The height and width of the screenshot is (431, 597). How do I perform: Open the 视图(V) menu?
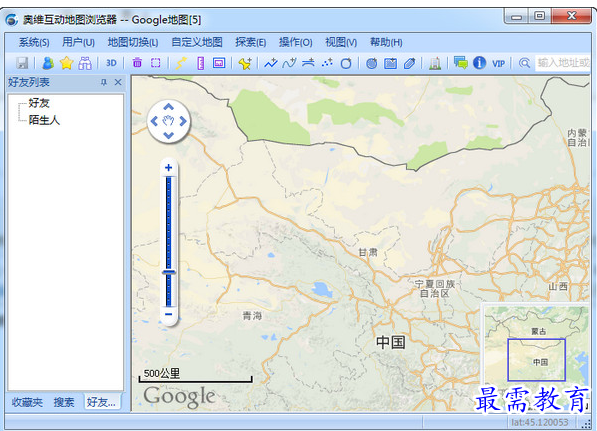point(341,42)
